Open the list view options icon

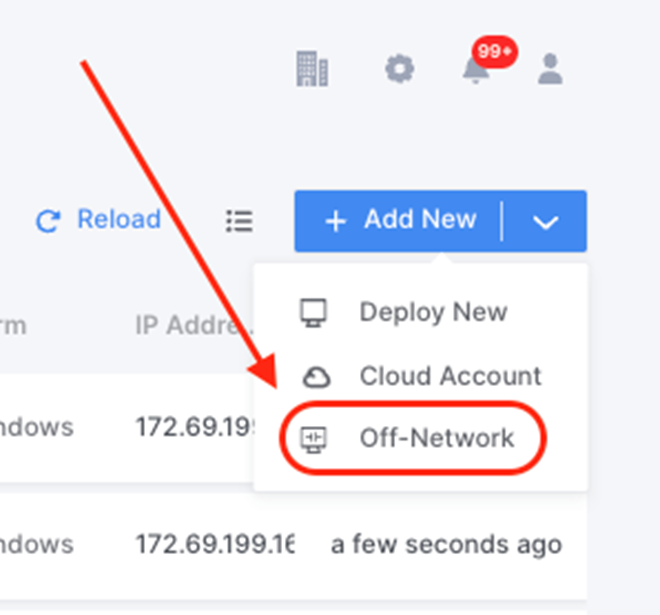[x=240, y=221]
